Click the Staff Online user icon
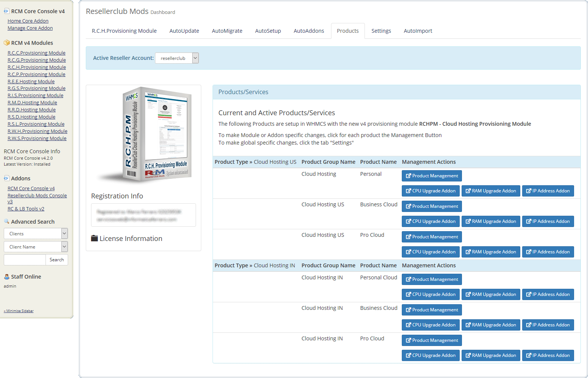 tap(6, 277)
